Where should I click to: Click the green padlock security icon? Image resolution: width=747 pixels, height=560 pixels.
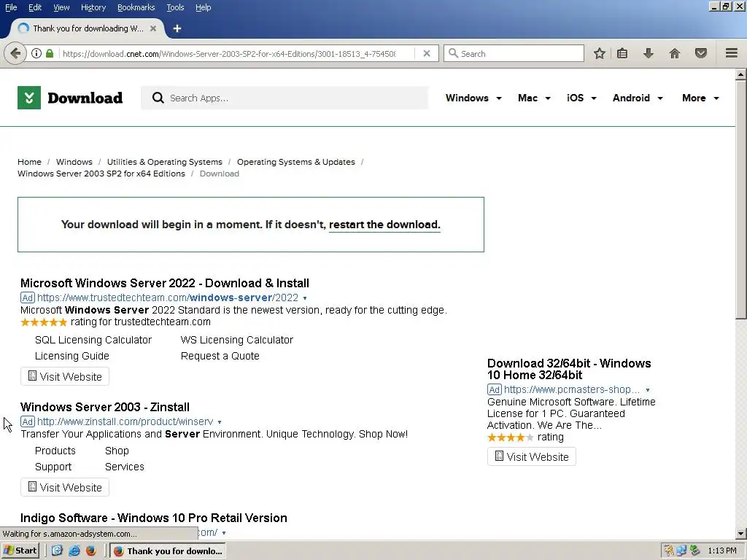[x=50, y=53]
